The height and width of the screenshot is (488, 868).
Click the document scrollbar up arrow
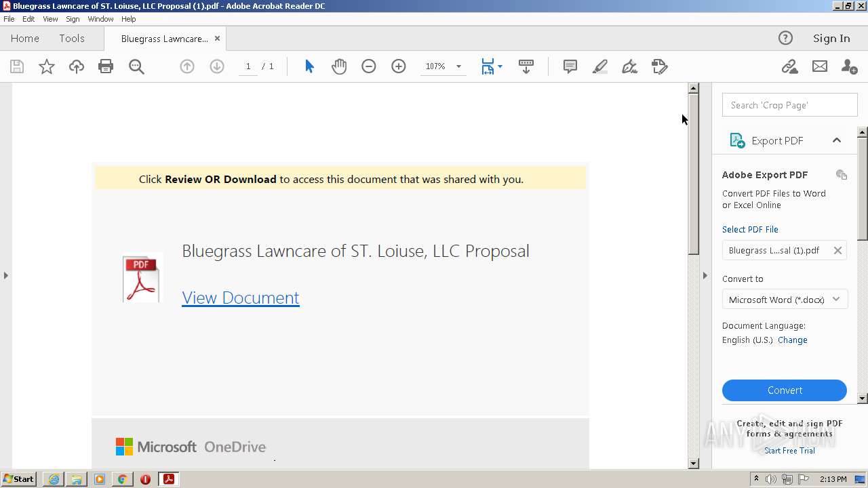click(693, 88)
